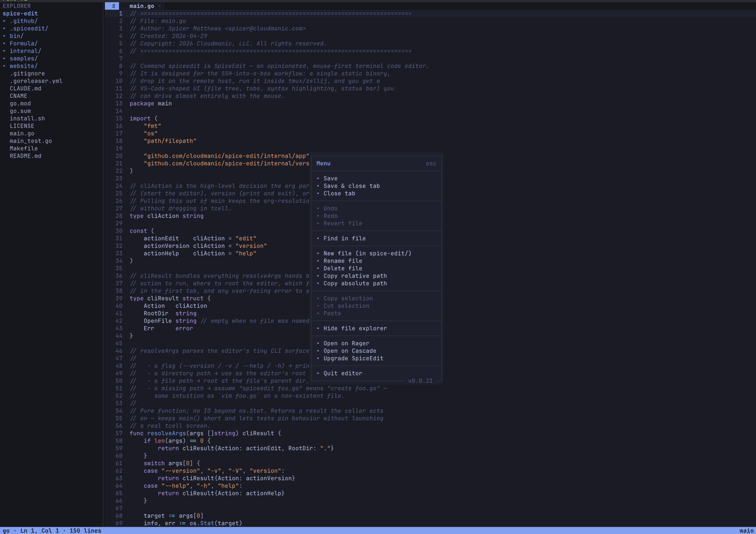Expand the bin/ folder
The height and width of the screenshot is (534, 756).
(17, 36)
